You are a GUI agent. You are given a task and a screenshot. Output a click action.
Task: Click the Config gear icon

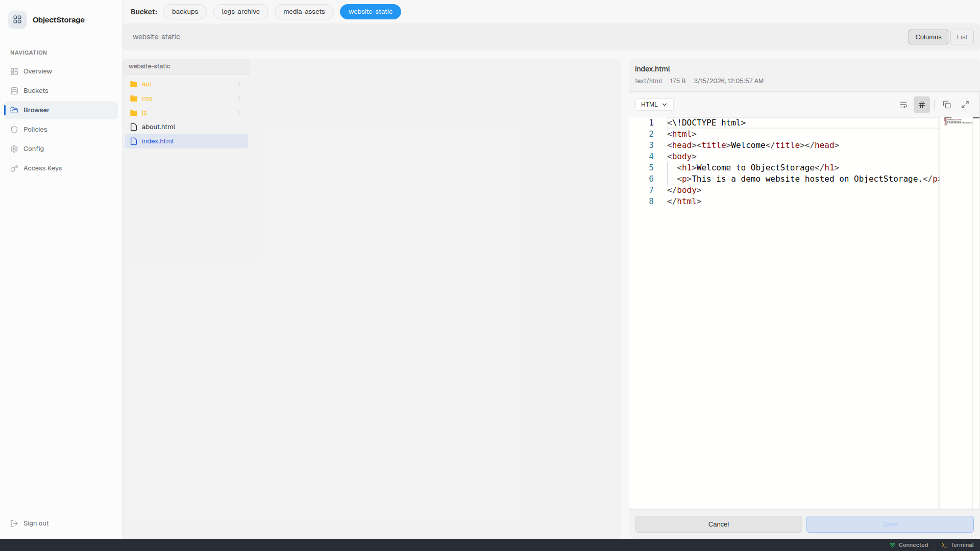tap(14, 149)
